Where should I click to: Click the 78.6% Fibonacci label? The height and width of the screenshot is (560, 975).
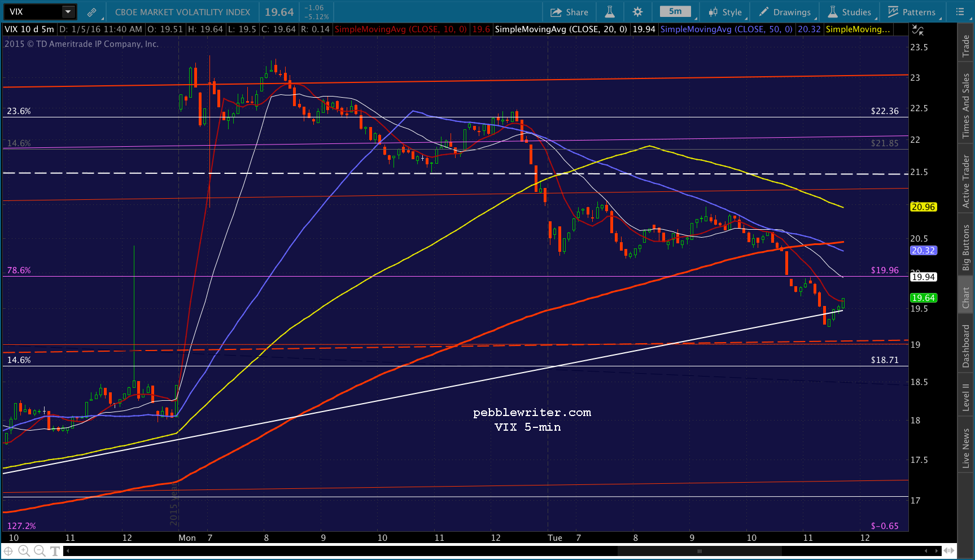click(19, 270)
